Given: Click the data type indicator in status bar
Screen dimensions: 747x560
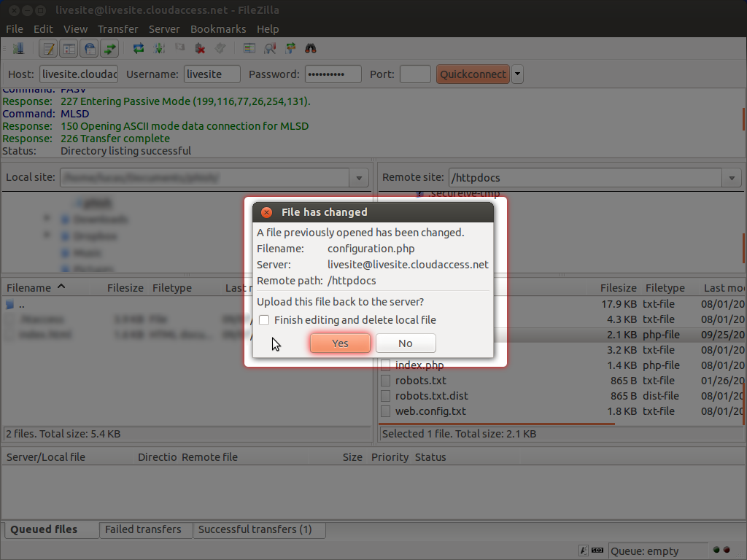Looking at the screenshot, I should coord(584,551).
